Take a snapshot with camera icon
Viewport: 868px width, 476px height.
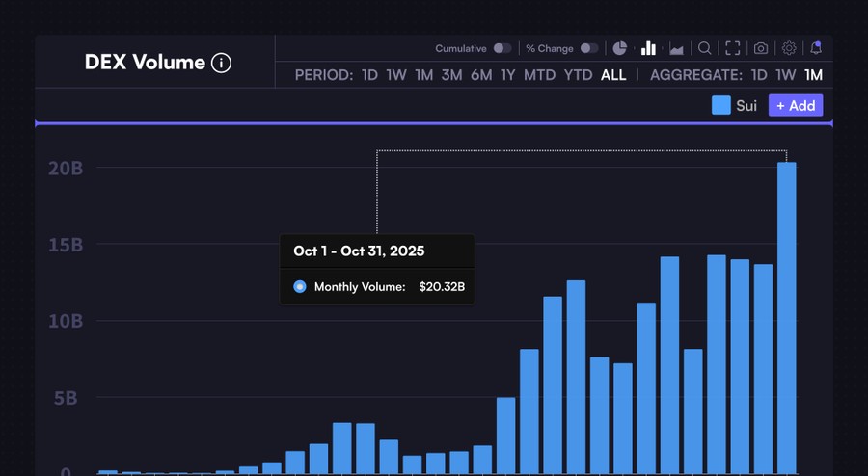coord(761,48)
